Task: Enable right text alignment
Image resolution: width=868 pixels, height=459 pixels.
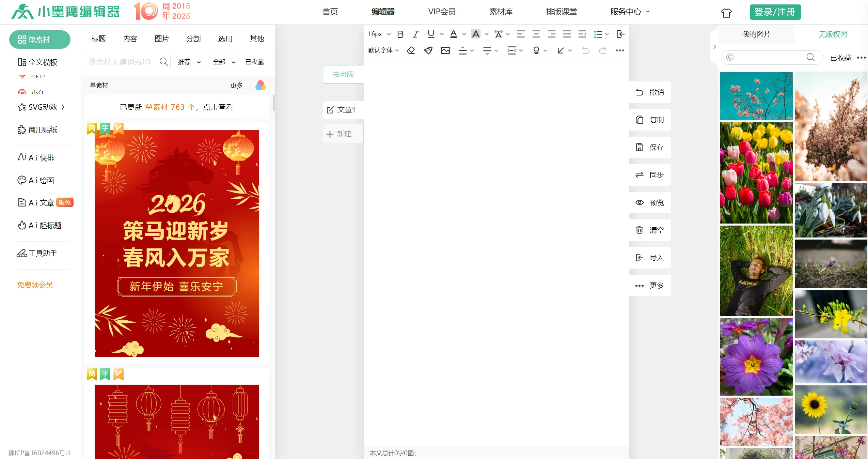Action: click(551, 34)
